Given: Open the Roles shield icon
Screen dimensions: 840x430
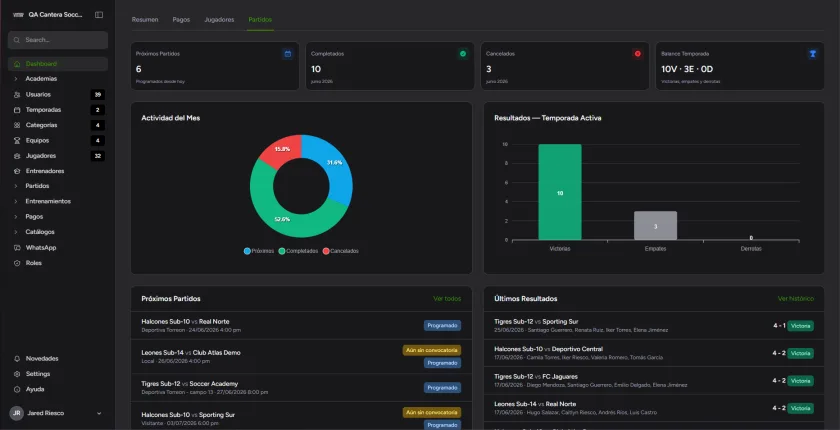Looking at the screenshot, I should pyautogui.click(x=17, y=263).
